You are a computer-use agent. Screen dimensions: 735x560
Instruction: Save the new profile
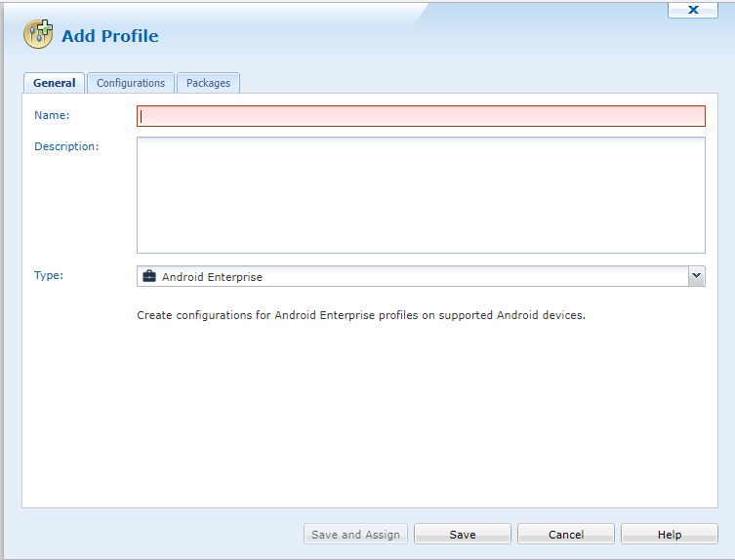click(x=463, y=535)
